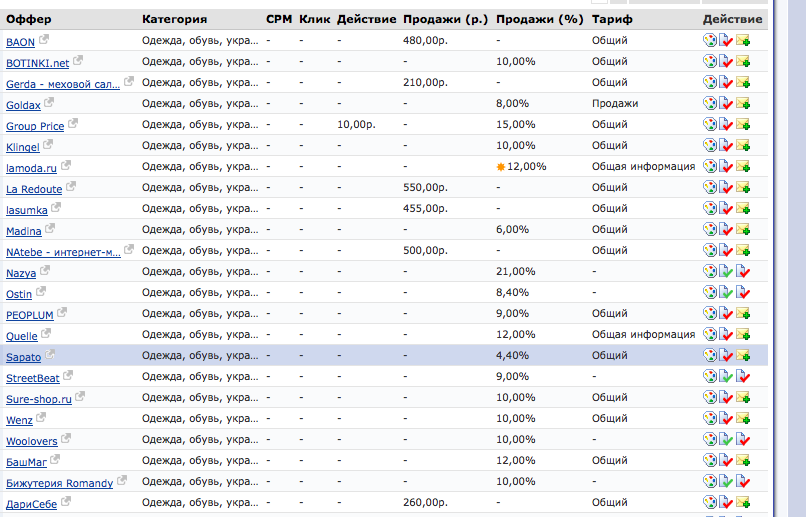Click green-check document icon in Nazya row

click(726, 271)
